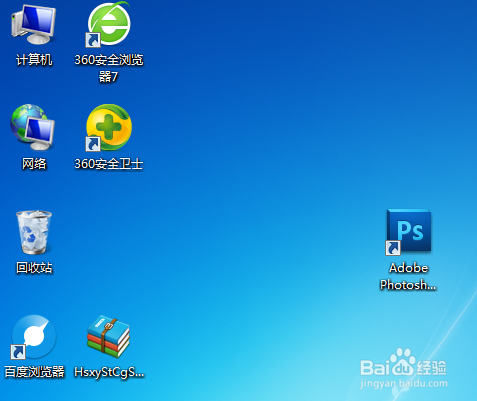The width and height of the screenshot is (477, 401).
Task: Click the 网络 (Network) desktop icon
Action: click(33, 127)
